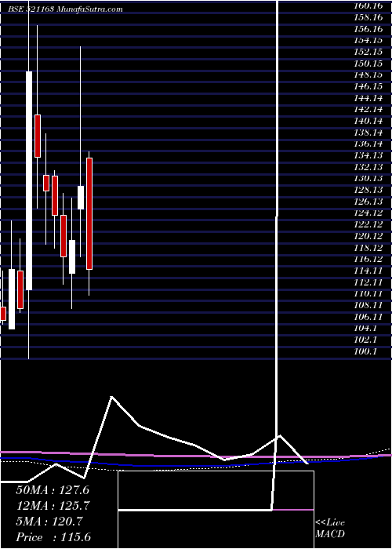This screenshot has height=549, width=392.
Task: Click the 156.16 price axis label
Action: (x=370, y=29)
